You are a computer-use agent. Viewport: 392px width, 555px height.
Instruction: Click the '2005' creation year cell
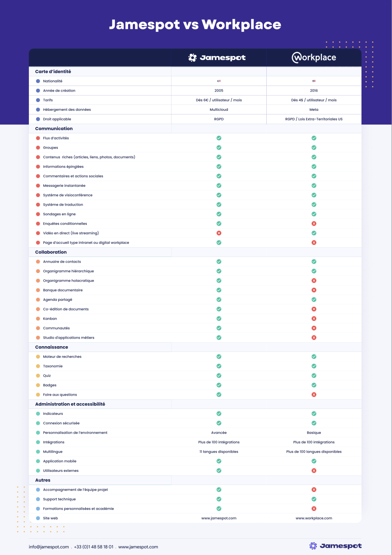[x=219, y=91]
